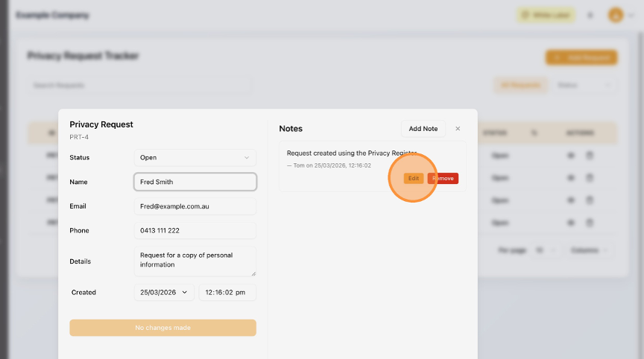The image size is (644, 359).
Task: Click the Email input field
Action: click(195, 206)
